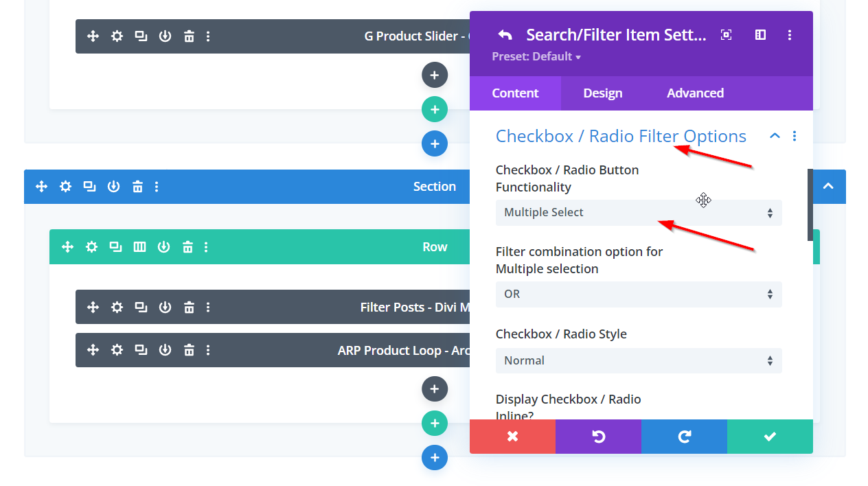Switch to the Design tab
Image resolution: width=868 pixels, height=486 pixels.
click(602, 93)
